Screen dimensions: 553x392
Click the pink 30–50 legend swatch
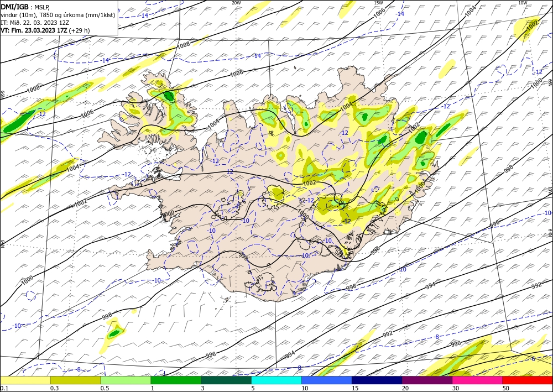(478, 380)
